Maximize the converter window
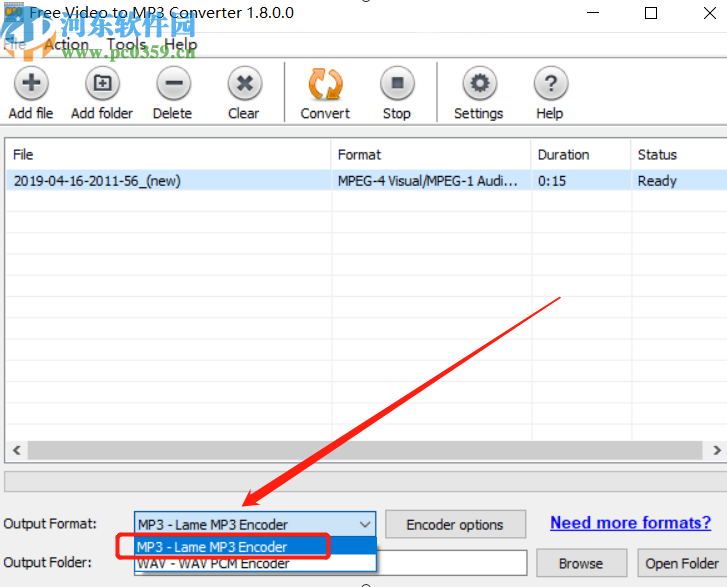This screenshot has height=587, width=727. (651, 13)
